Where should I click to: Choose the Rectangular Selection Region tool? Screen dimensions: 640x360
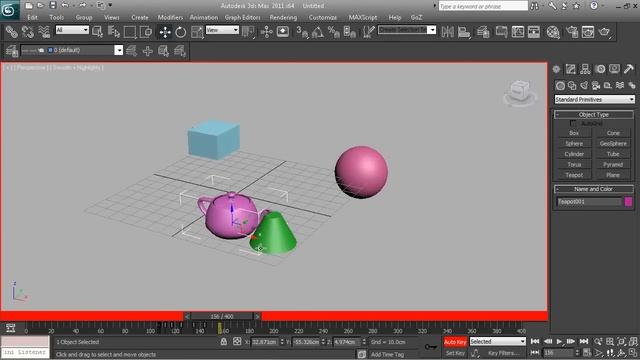tap(130, 31)
